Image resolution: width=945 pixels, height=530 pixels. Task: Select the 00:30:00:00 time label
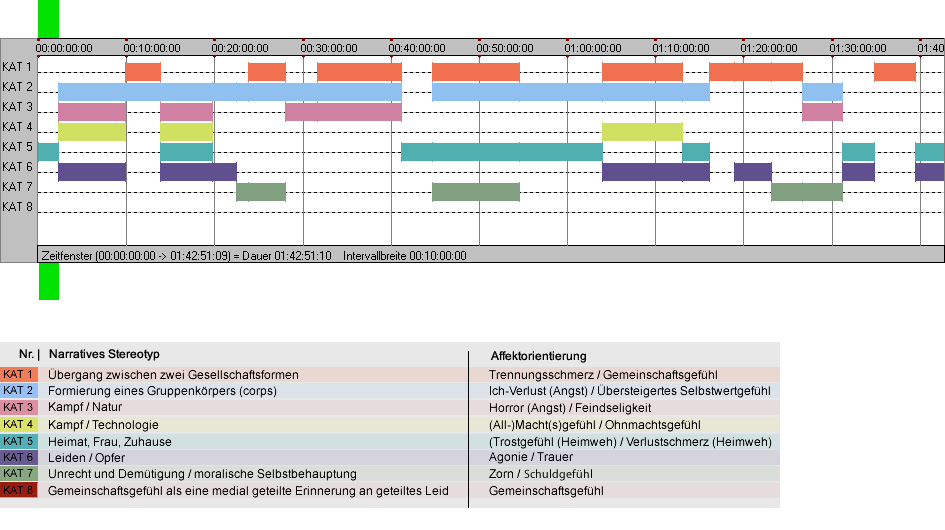[329, 48]
